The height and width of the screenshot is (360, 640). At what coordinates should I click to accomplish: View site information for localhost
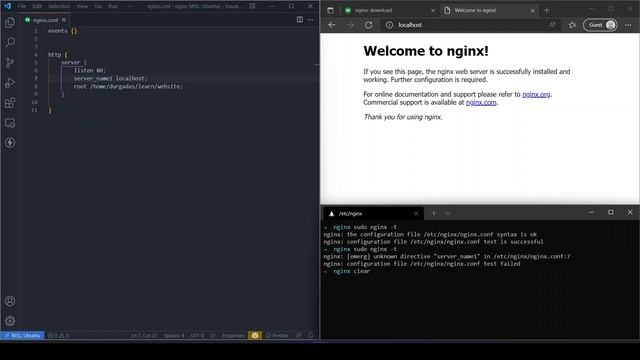(389, 25)
